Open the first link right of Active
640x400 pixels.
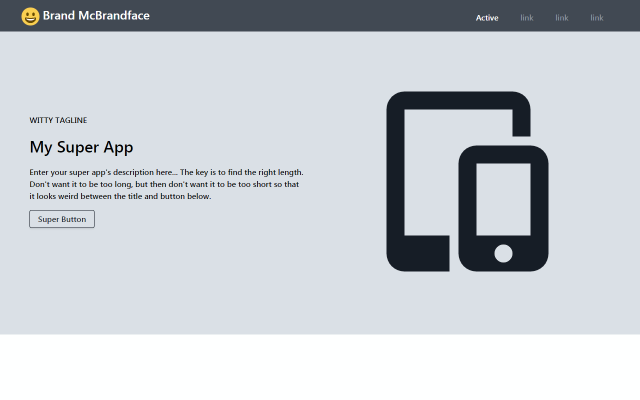tap(527, 18)
